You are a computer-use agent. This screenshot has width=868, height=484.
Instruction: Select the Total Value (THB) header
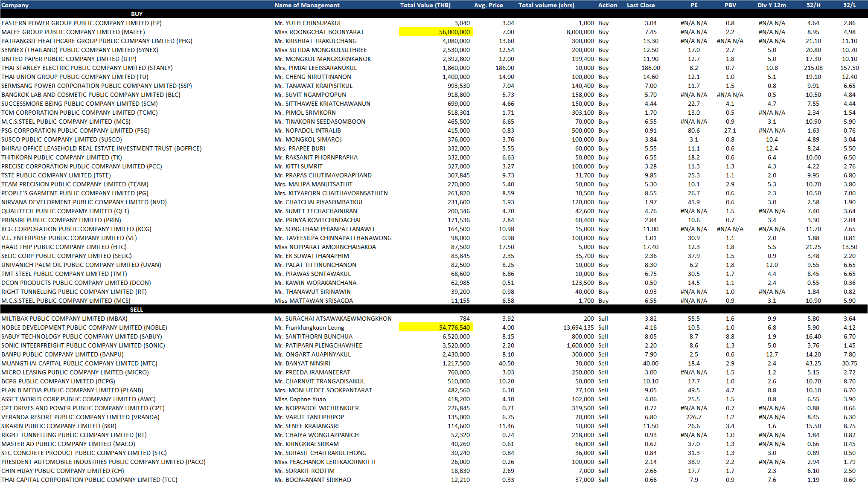point(425,5)
